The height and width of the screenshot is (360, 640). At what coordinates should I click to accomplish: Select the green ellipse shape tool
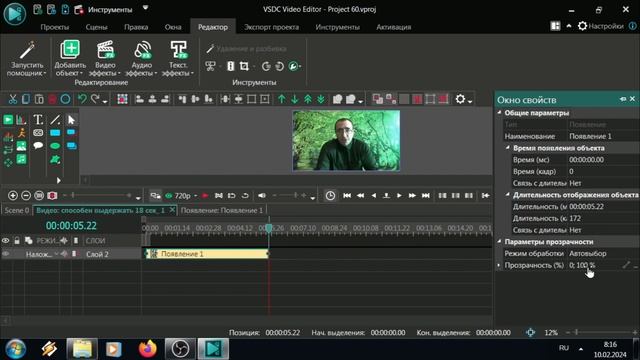point(55,146)
